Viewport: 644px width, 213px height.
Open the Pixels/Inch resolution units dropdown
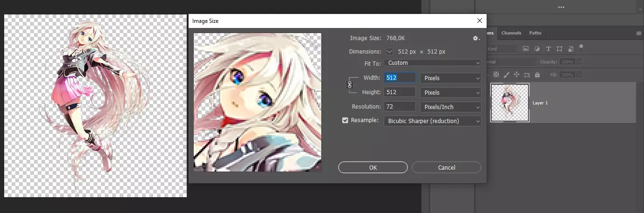(x=451, y=107)
